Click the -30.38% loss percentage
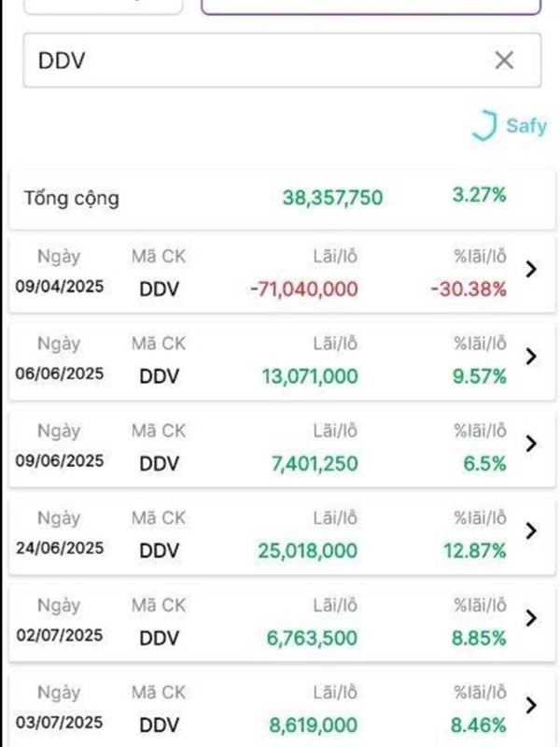 click(x=469, y=289)
